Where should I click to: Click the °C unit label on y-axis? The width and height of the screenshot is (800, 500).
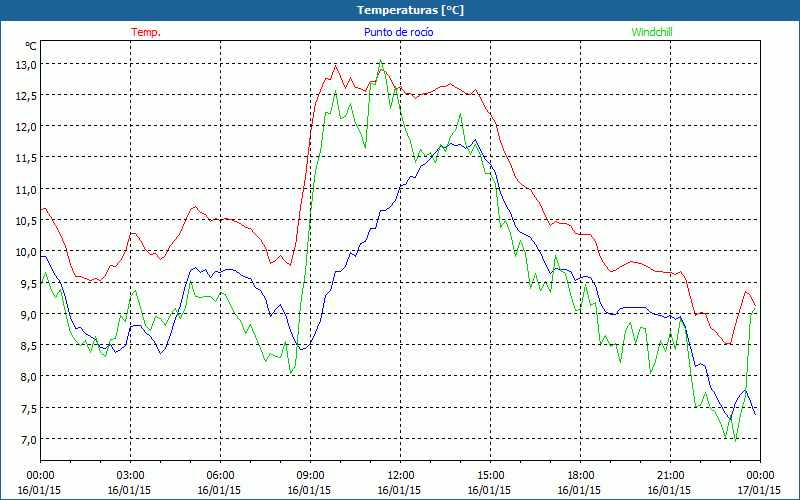[x=31, y=46]
